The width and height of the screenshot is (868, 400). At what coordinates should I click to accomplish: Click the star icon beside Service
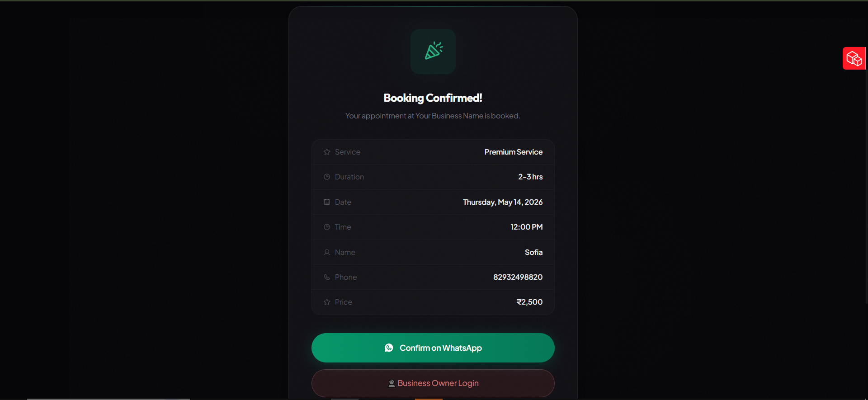(327, 152)
